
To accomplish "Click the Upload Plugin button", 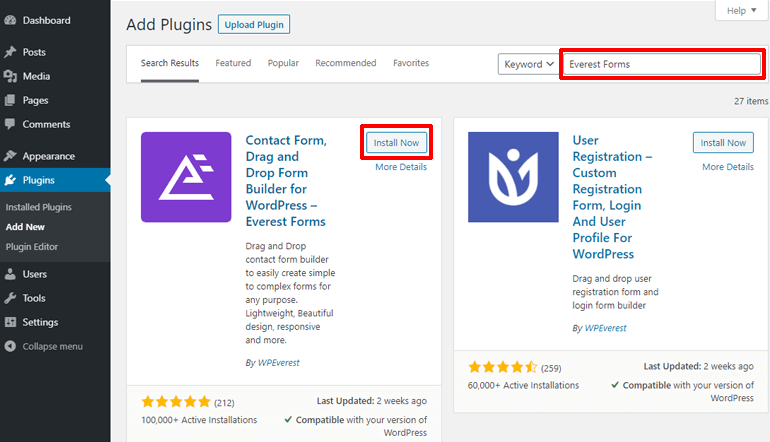I will click(254, 25).
